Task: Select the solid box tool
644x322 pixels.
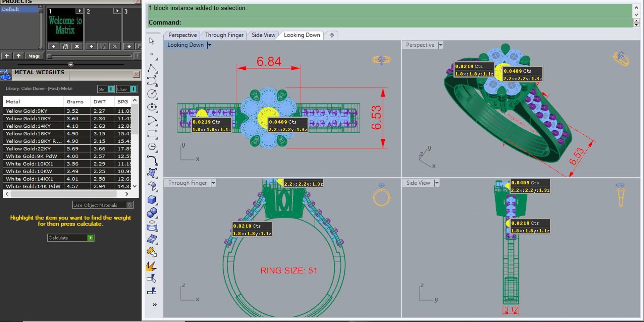Action: [x=152, y=200]
